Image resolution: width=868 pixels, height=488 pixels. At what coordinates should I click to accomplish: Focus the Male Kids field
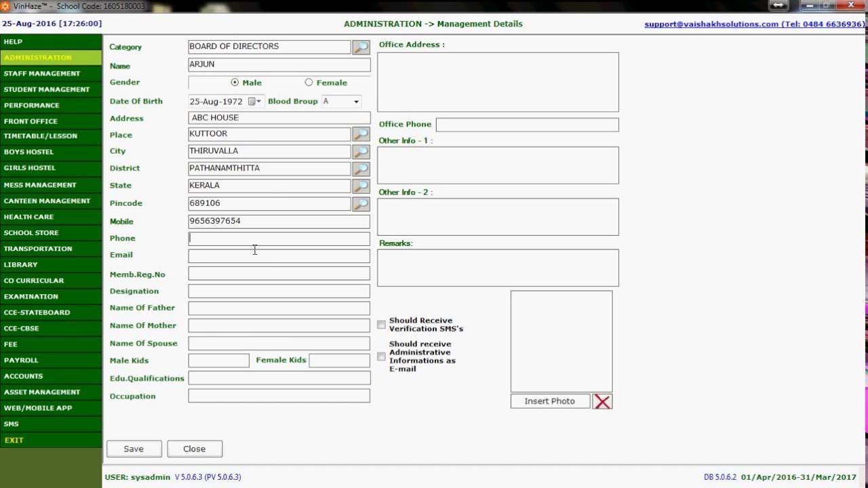219,361
